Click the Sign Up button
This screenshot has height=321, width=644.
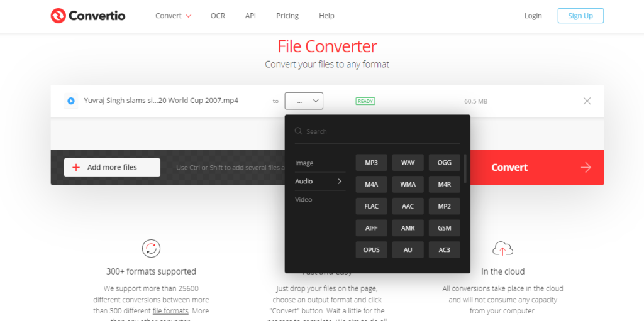click(x=580, y=16)
